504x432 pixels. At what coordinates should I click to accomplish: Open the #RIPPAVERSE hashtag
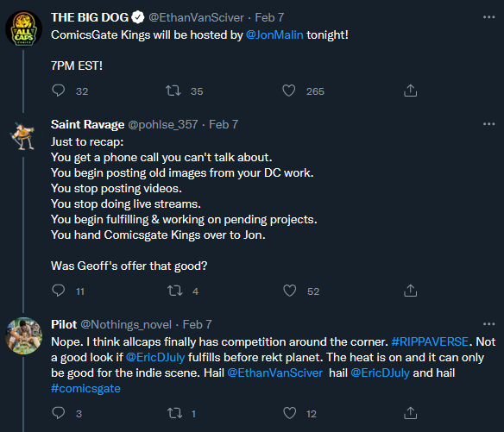(x=430, y=341)
